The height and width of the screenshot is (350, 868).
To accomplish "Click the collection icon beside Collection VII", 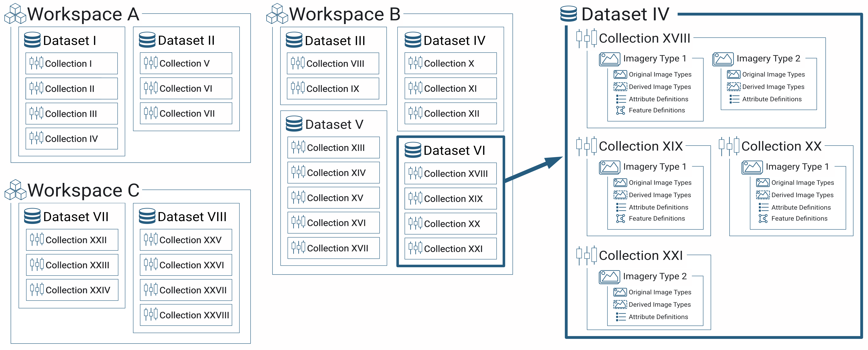I will click(x=151, y=113).
